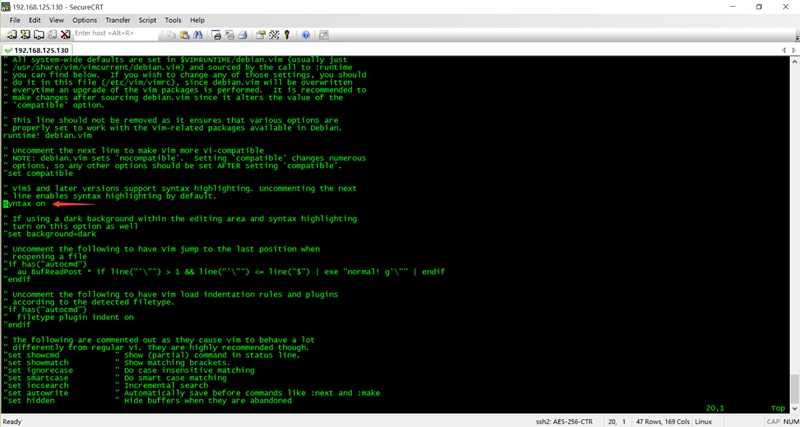
Task: Click the 'runtime! debian.vim' line
Action: (x=47, y=136)
